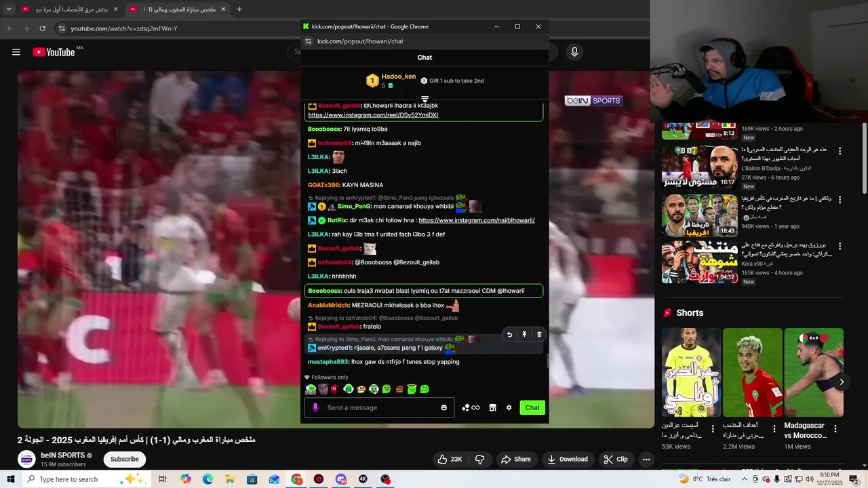The width and height of the screenshot is (868, 488).
Task: Open the Kick chat shop icon
Action: coord(493,407)
